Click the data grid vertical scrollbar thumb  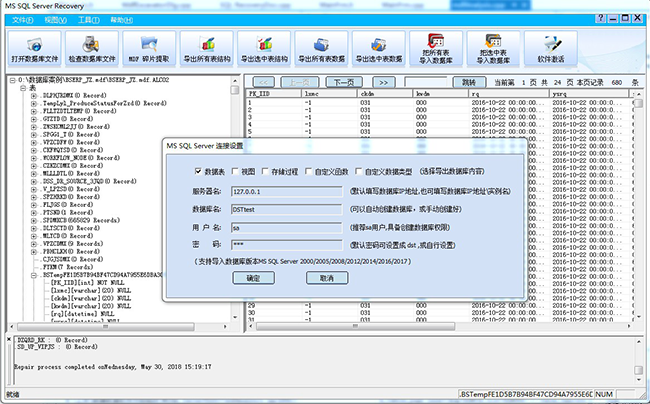(x=638, y=103)
